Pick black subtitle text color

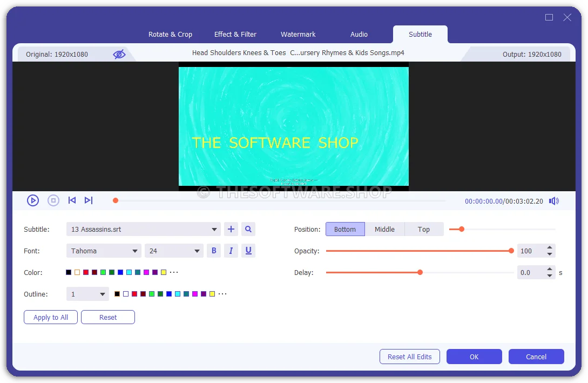click(68, 272)
